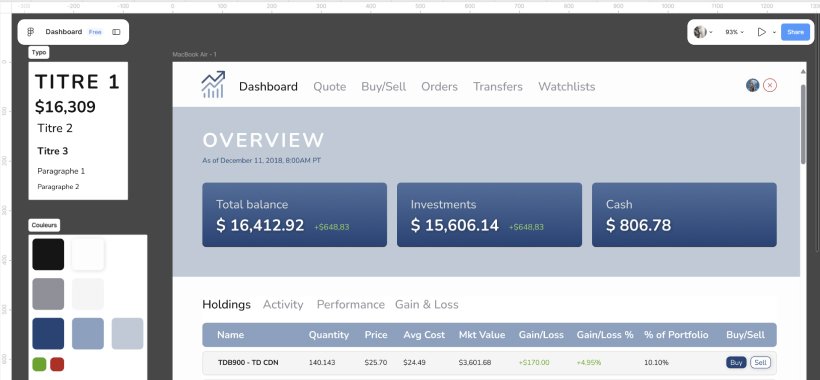
Task: Expand the avatar dropdown arrow
Action: 711,32
